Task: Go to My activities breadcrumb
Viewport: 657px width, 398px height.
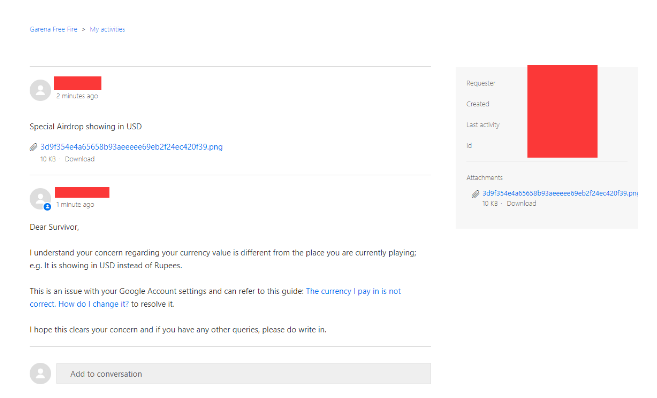Action: 107,29
